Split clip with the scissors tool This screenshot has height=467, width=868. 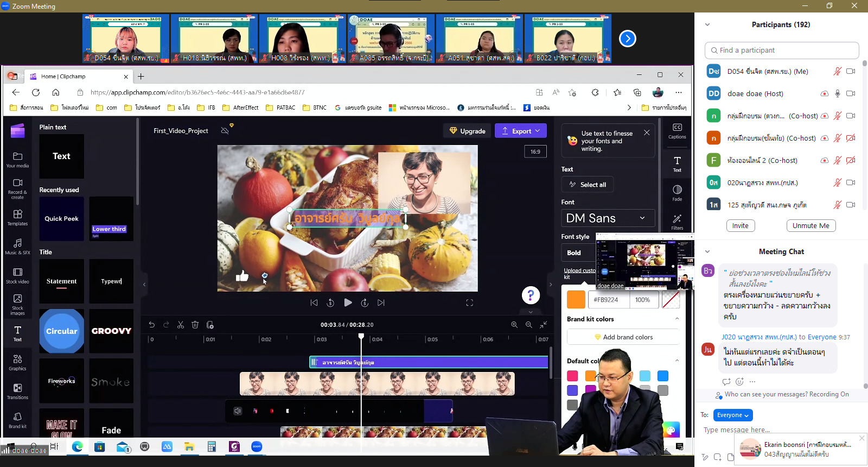click(181, 325)
